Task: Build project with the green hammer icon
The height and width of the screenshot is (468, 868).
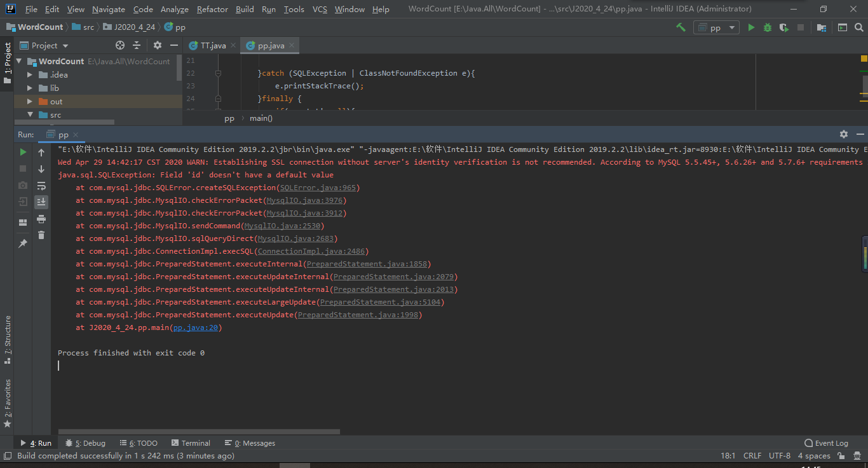Action: (681, 27)
